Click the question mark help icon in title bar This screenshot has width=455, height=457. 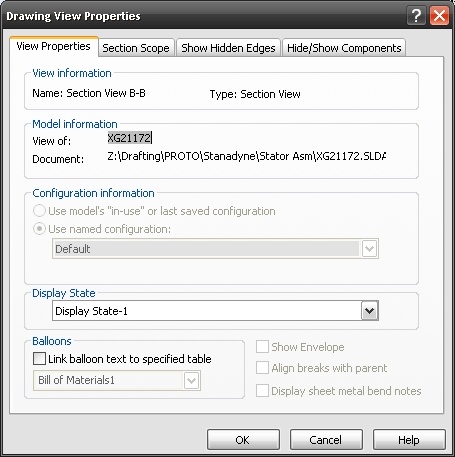pos(416,16)
